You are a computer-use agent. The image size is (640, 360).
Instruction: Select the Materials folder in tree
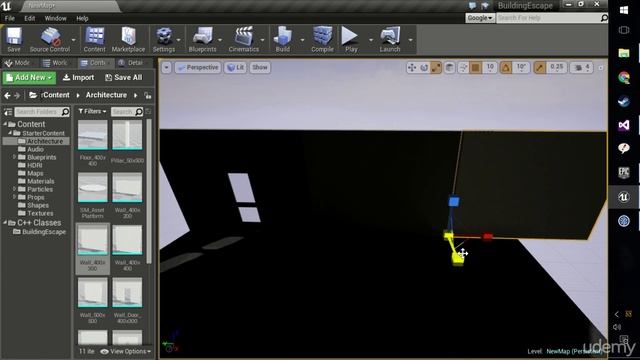tap(40, 181)
